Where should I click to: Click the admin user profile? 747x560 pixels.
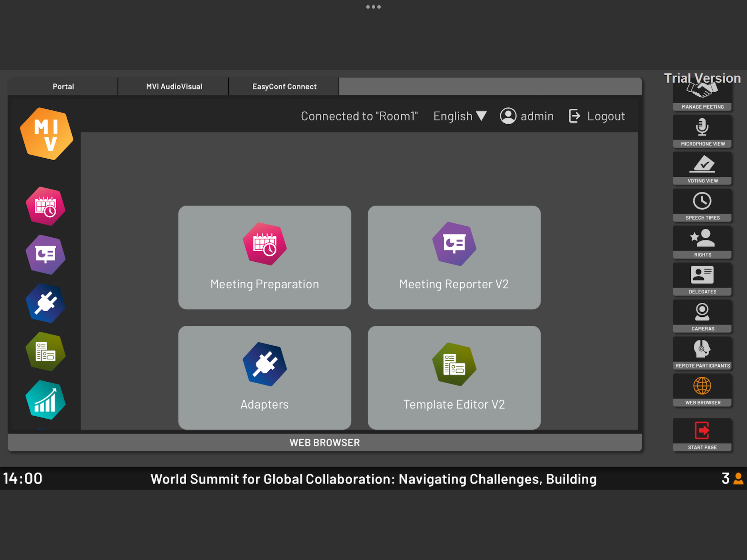[x=527, y=116]
